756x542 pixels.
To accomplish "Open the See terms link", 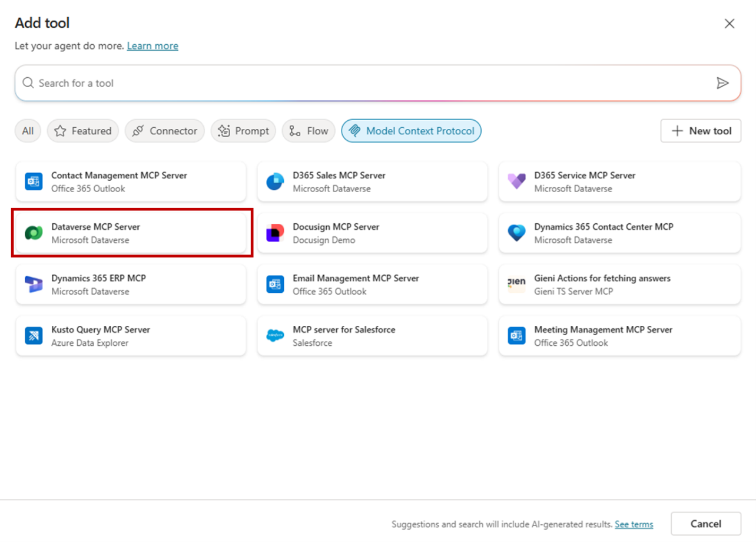I will coord(634,524).
